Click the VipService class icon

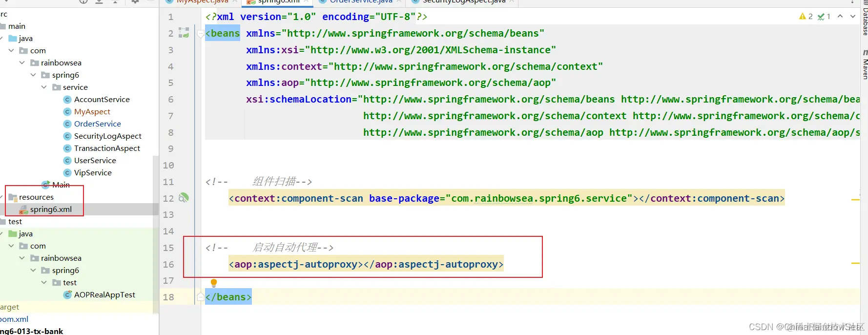click(x=67, y=172)
